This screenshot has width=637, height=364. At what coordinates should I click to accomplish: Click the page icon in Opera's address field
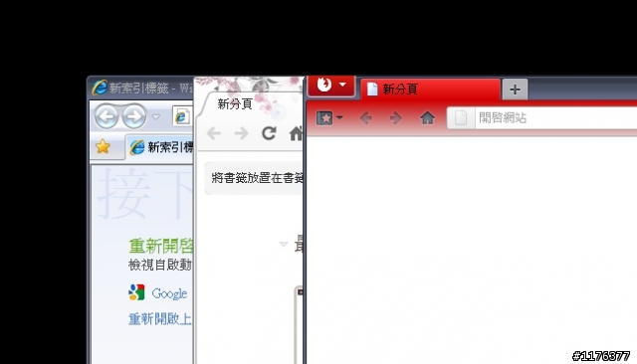(461, 118)
